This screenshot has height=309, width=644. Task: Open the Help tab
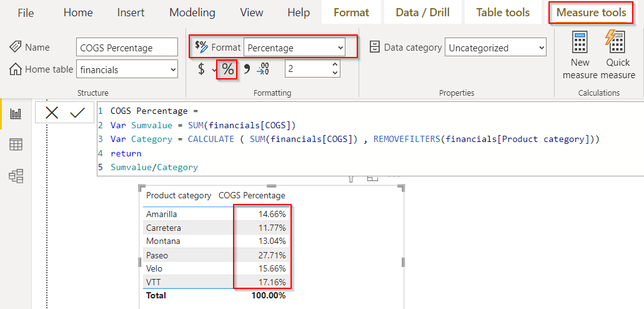(x=299, y=13)
